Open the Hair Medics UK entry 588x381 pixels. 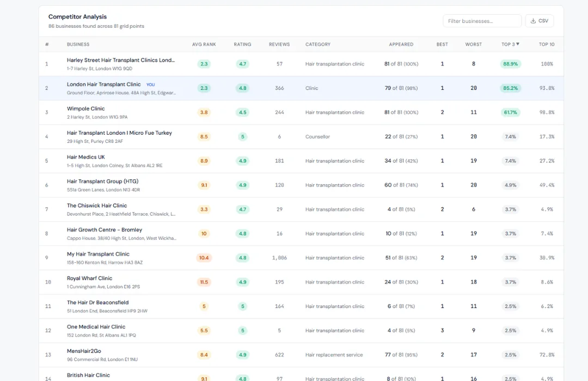(x=85, y=157)
